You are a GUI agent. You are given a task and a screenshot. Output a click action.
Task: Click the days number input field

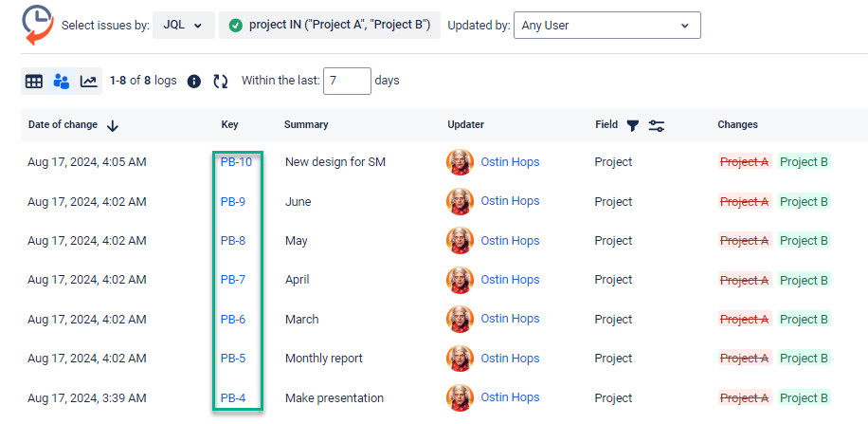tap(347, 81)
